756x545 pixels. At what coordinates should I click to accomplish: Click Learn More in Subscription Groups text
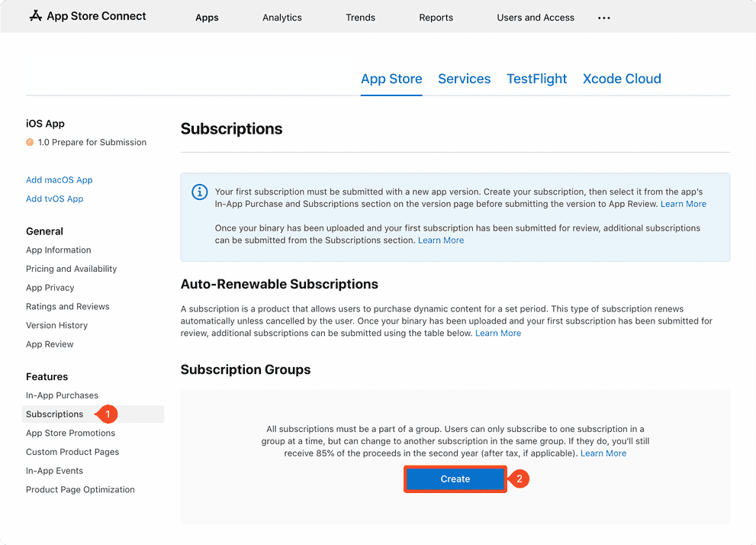(x=603, y=453)
